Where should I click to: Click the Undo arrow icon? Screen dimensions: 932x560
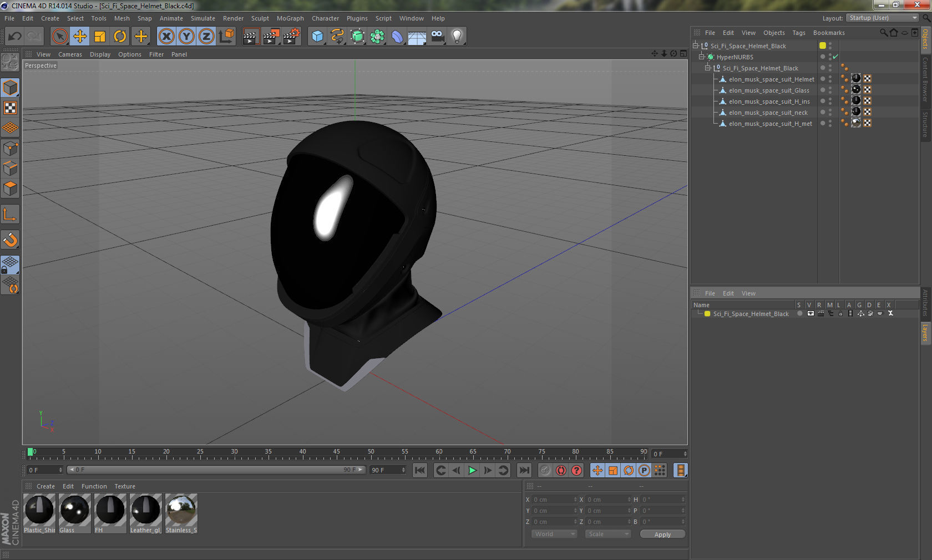(15, 37)
